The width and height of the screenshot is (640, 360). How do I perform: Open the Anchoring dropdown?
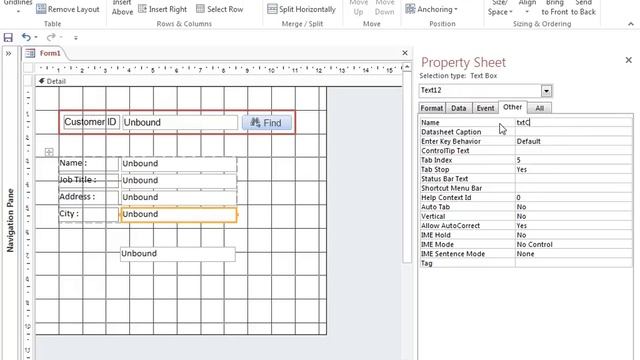click(431, 9)
